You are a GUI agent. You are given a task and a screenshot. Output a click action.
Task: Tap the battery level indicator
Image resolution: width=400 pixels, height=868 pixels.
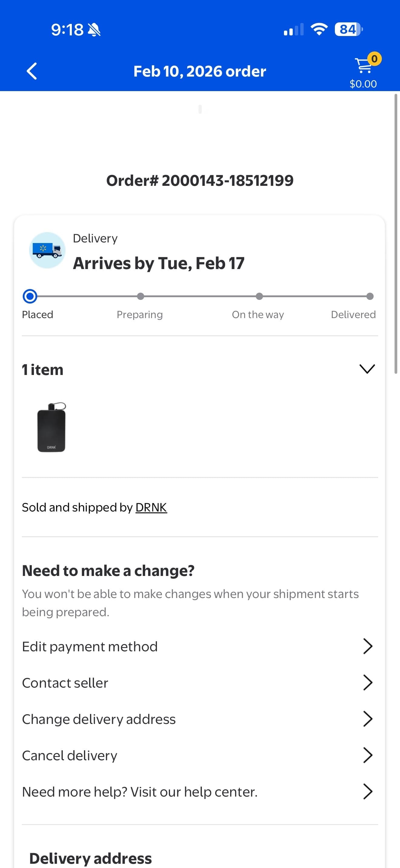click(348, 29)
